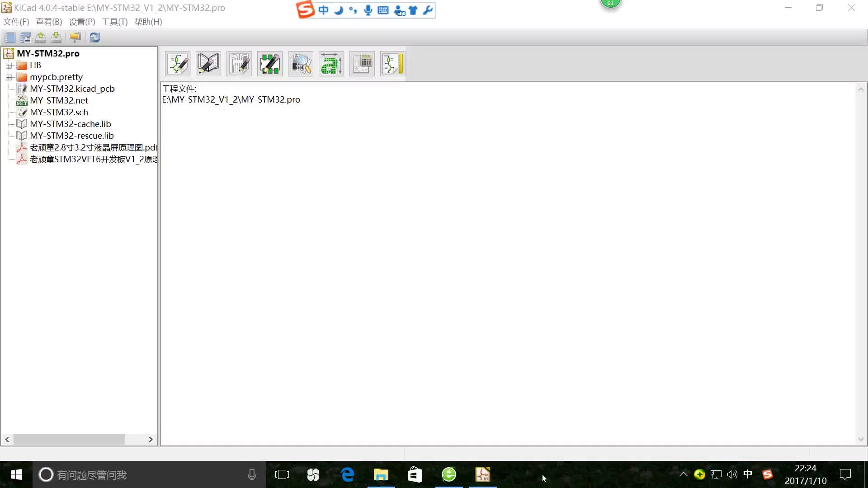
Task: Toggle Sogou Chinese/English input mode
Action: (x=323, y=10)
